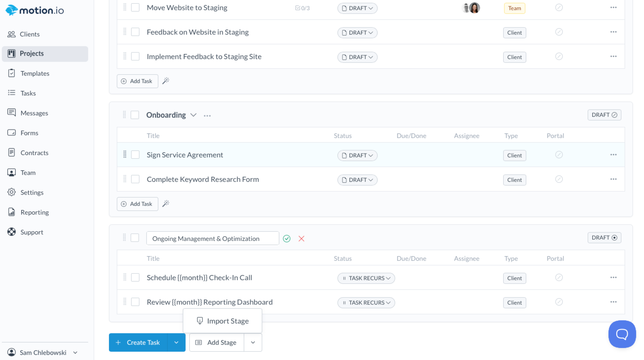This screenshot has width=644, height=360.
Task: Check the Review Reporting Dashboard checkbox
Action: click(x=135, y=302)
